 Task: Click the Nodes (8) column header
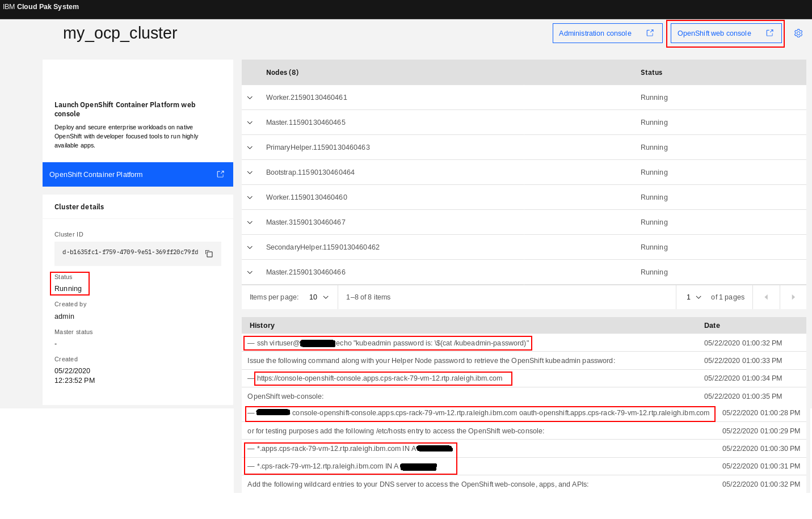282,73
